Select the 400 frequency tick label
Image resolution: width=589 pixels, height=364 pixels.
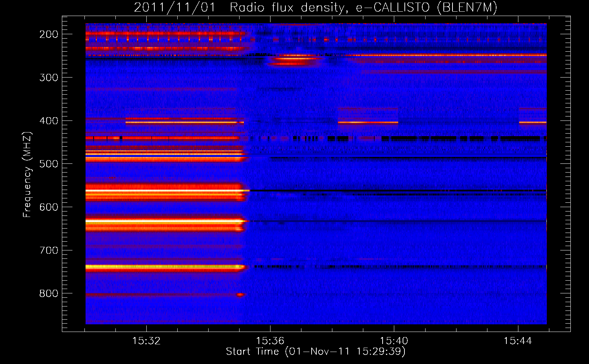point(49,121)
